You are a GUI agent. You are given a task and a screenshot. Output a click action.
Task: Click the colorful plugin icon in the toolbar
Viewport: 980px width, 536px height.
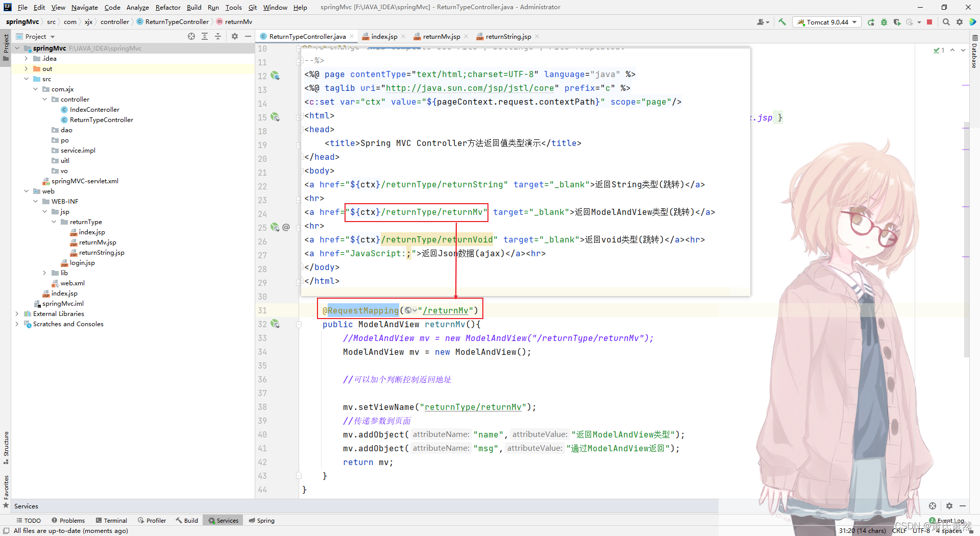click(973, 22)
